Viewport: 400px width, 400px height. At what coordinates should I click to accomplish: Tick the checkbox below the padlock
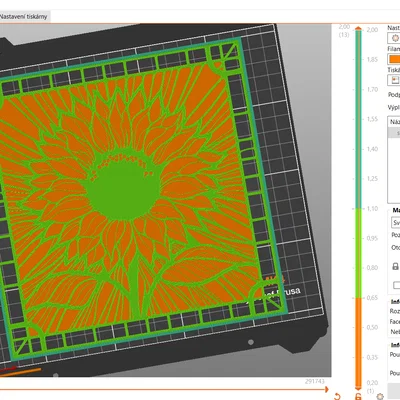click(396, 285)
